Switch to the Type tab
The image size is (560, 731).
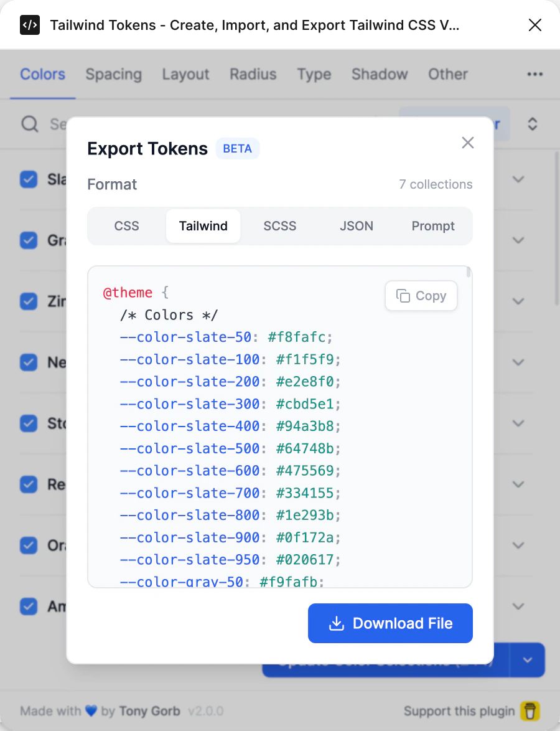click(314, 75)
